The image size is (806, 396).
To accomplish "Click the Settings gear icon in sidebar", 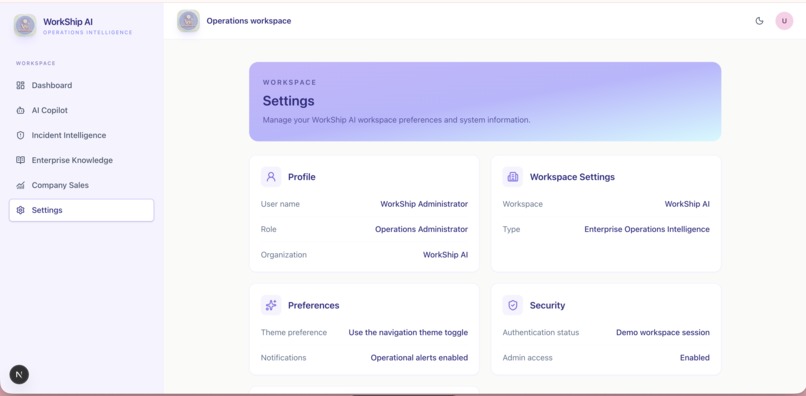I will pos(21,210).
